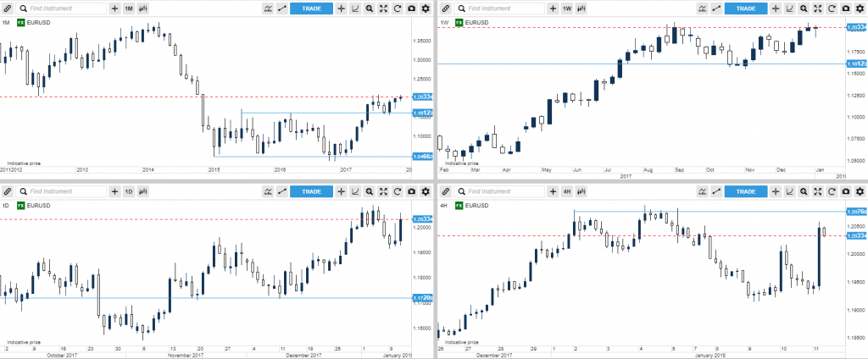Click 1.2076 price label on 4H chart

click(853, 212)
